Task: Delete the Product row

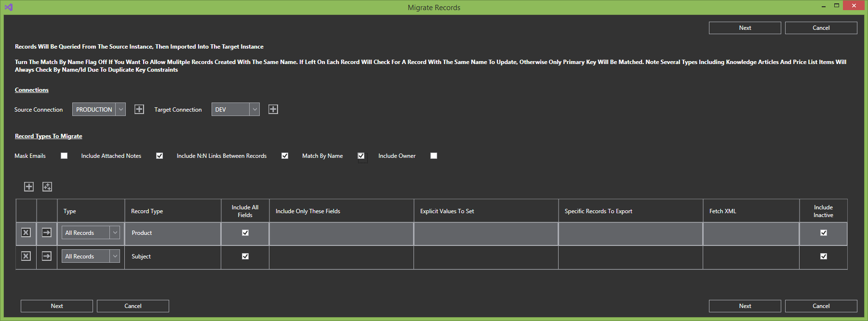Action: (x=26, y=233)
